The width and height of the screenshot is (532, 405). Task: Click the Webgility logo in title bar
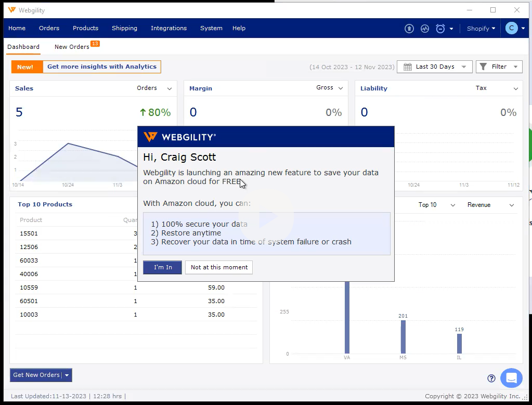[x=12, y=10]
